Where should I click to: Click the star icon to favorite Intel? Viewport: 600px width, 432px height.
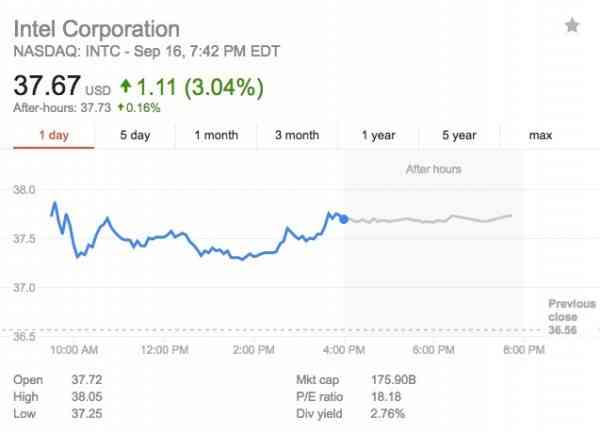(572, 26)
